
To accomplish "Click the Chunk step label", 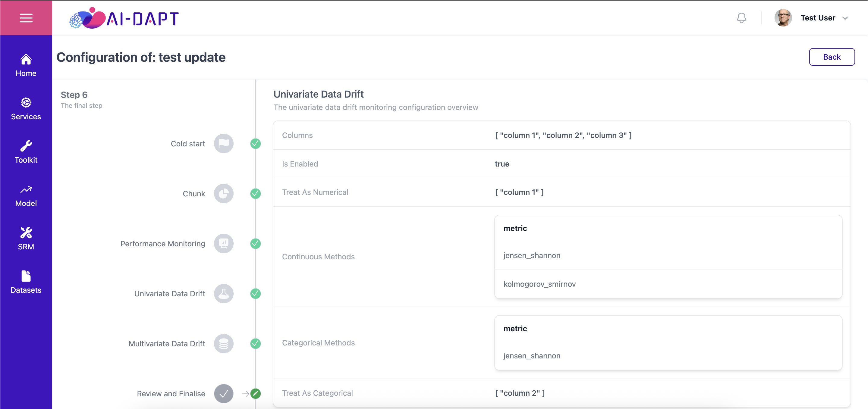I will (x=194, y=194).
